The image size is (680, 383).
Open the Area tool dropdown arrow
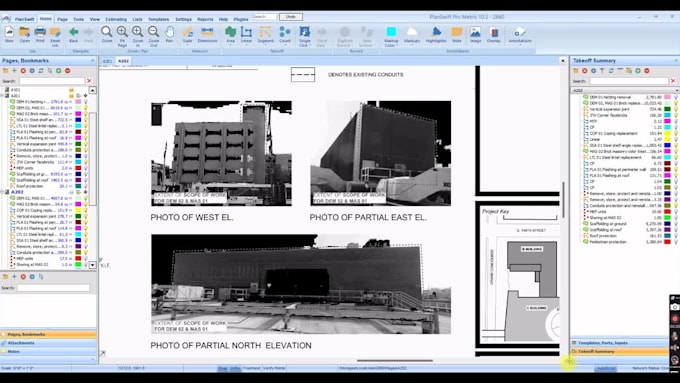point(231,45)
